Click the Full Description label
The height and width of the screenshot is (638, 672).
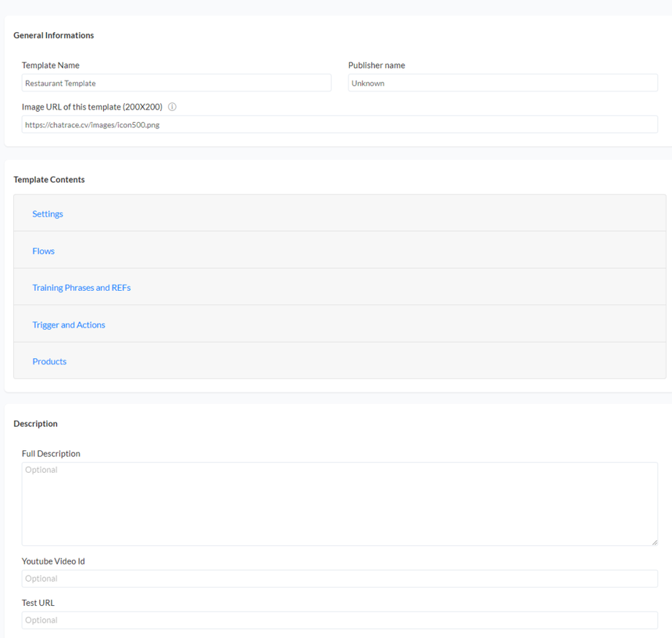51,454
